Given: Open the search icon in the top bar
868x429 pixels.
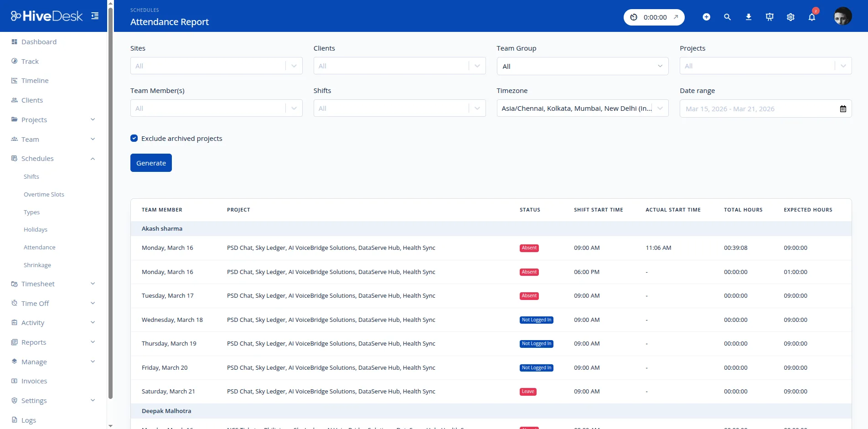Looking at the screenshot, I should point(727,17).
